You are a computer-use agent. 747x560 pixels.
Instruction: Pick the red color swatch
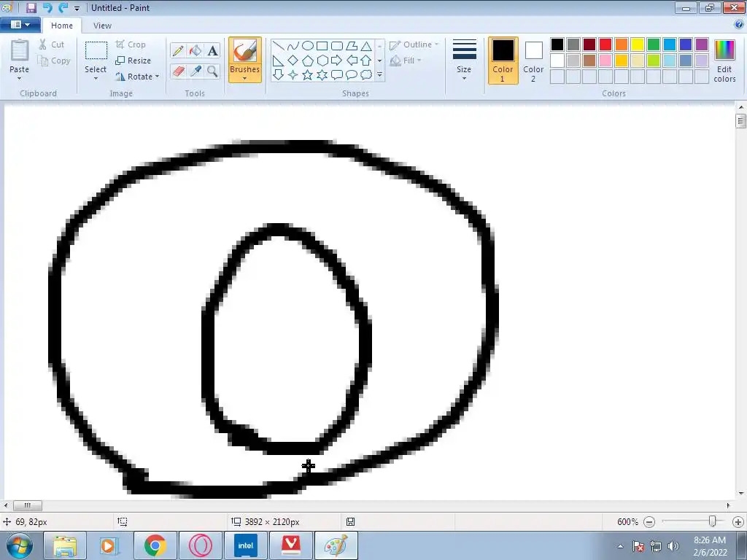click(605, 44)
